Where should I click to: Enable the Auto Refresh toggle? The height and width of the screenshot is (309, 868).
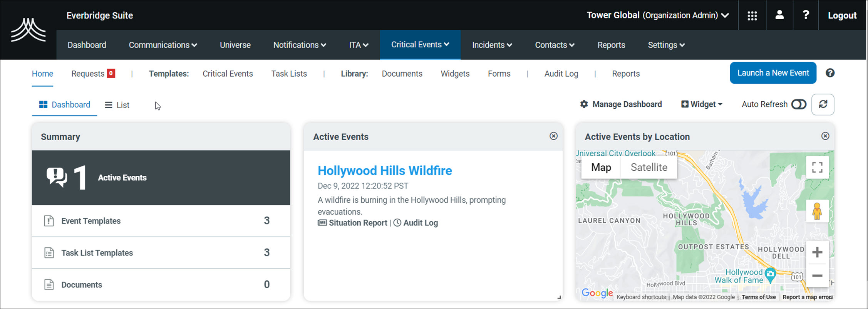click(798, 104)
